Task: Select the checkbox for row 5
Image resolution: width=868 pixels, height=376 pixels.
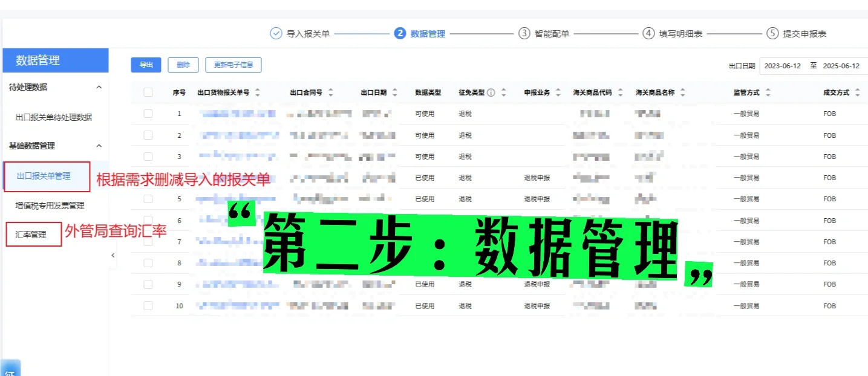Action: (x=148, y=199)
